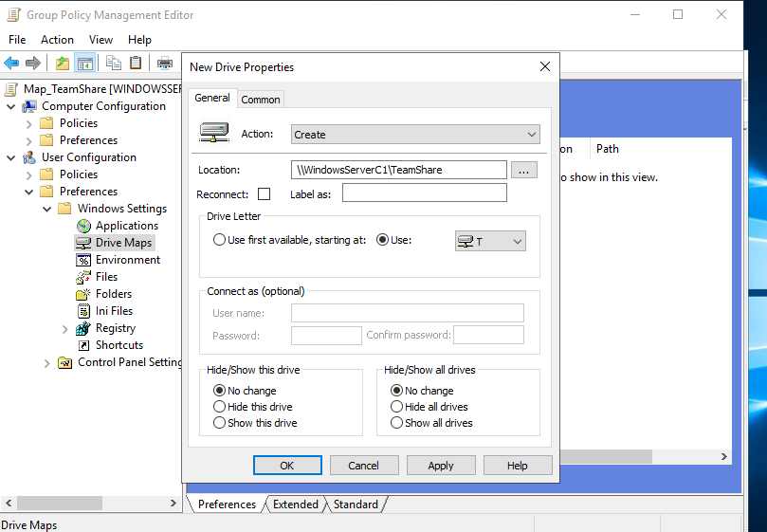Select 'Use first available, starting at' radio

[x=219, y=240]
